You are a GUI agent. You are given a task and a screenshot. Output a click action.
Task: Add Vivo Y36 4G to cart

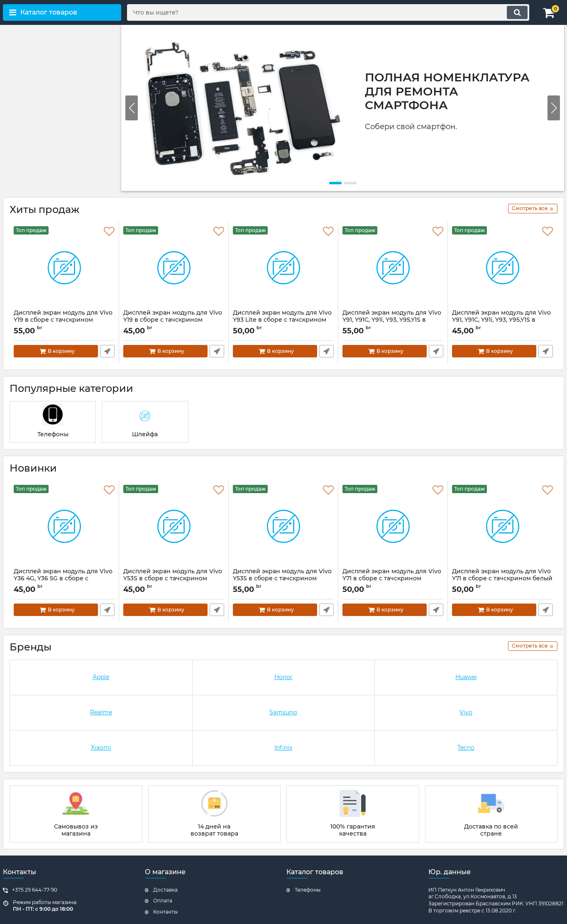click(56, 610)
